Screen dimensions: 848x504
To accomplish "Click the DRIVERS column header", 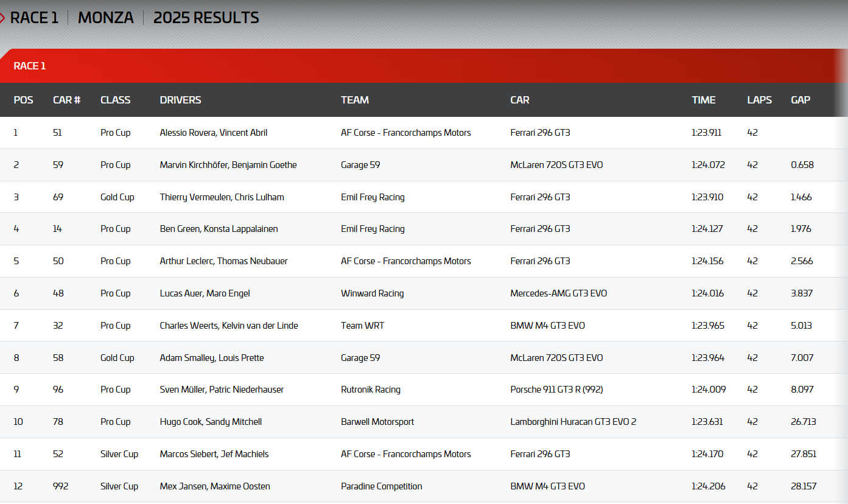I will pyautogui.click(x=180, y=100).
